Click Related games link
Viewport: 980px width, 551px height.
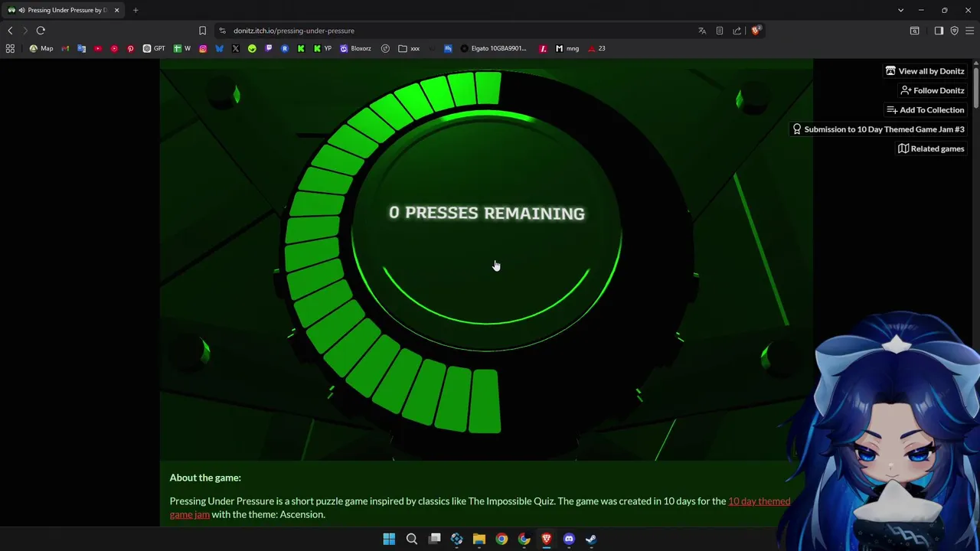[x=930, y=148]
